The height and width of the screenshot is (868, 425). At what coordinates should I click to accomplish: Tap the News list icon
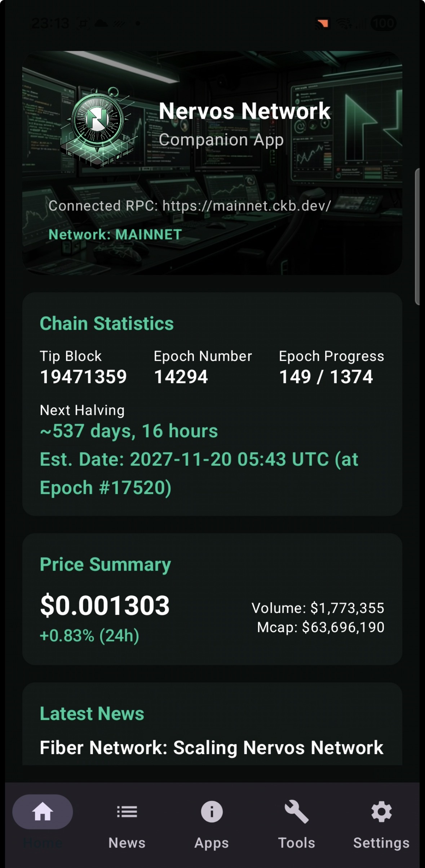coord(127,812)
